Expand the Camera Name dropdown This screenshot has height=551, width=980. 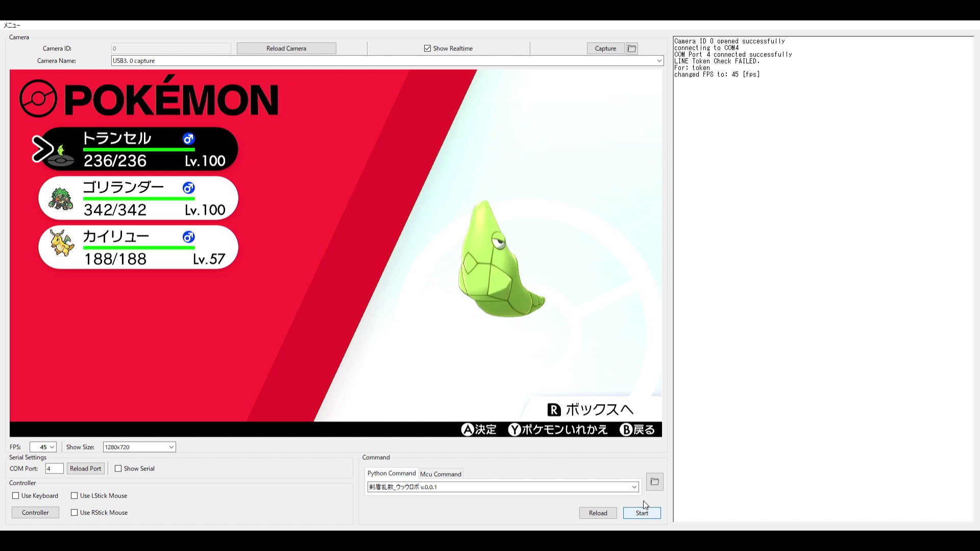point(659,61)
